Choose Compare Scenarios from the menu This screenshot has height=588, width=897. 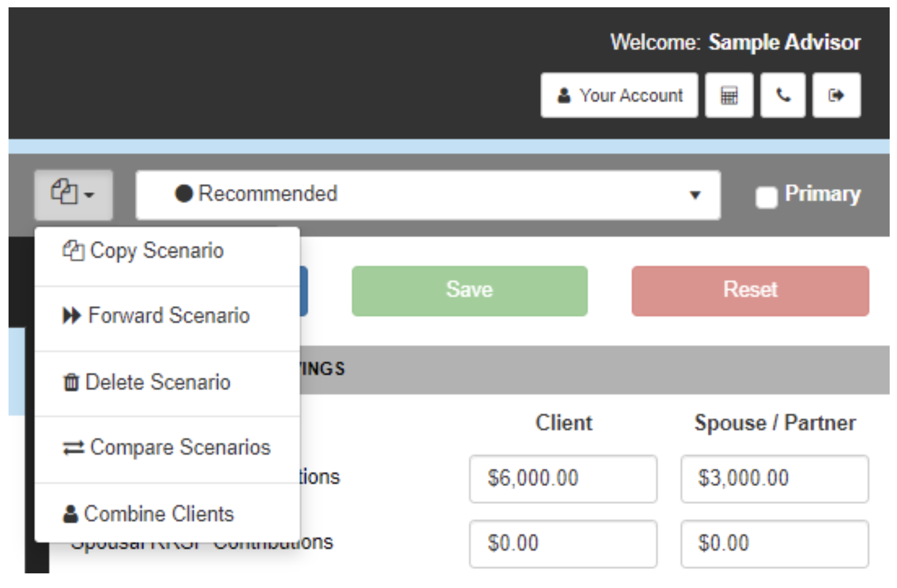(179, 448)
